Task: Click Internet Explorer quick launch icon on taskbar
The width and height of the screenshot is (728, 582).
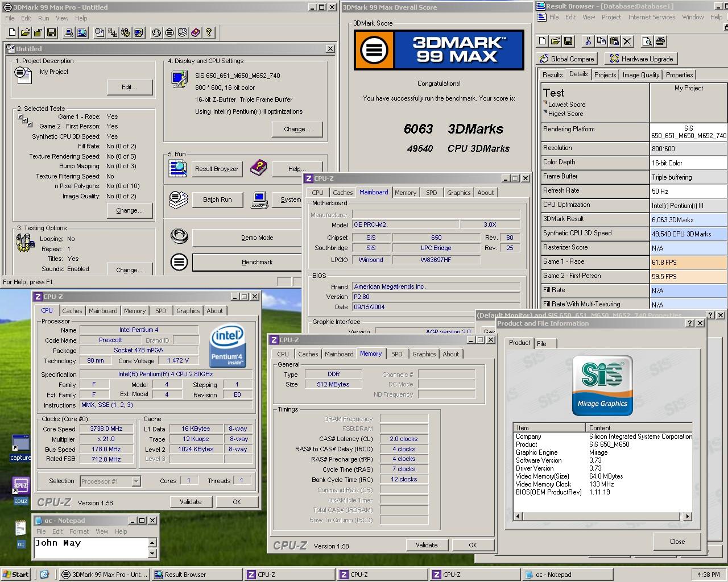Action: (x=44, y=575)
